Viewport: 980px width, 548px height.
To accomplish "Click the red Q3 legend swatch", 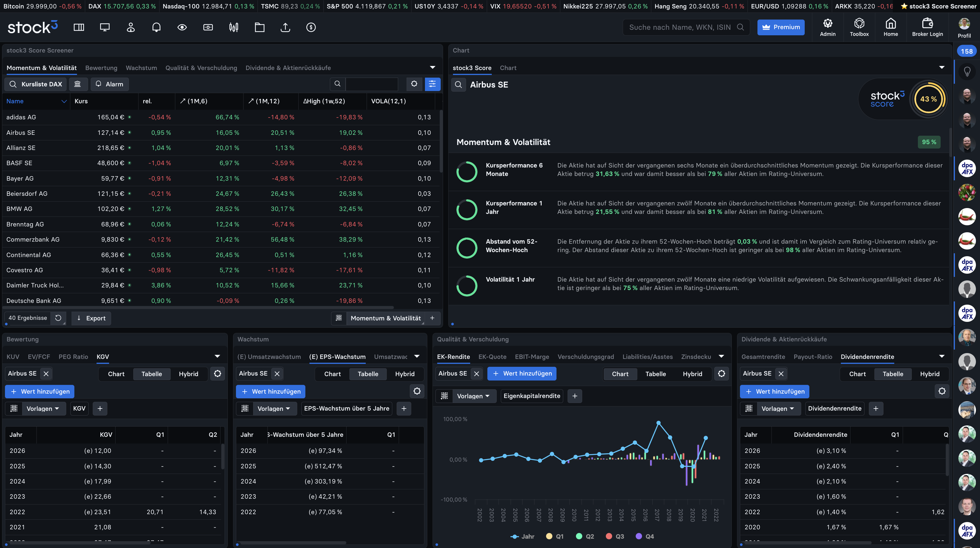I will coord(609,536).
